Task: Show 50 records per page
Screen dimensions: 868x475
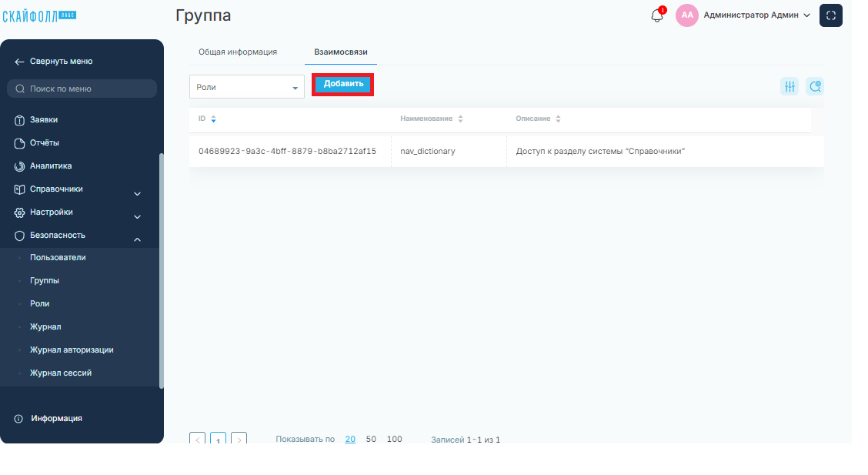Action: click(371, 439)
